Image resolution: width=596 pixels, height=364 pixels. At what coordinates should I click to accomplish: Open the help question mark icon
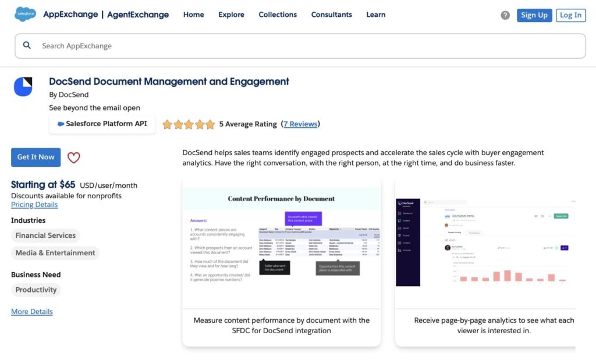[x=505, y=15]
